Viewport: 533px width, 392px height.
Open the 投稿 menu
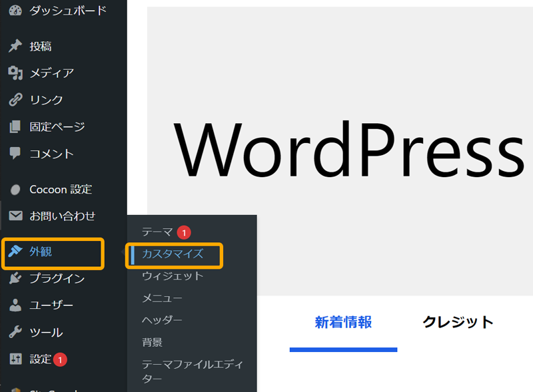coord(41,46)
